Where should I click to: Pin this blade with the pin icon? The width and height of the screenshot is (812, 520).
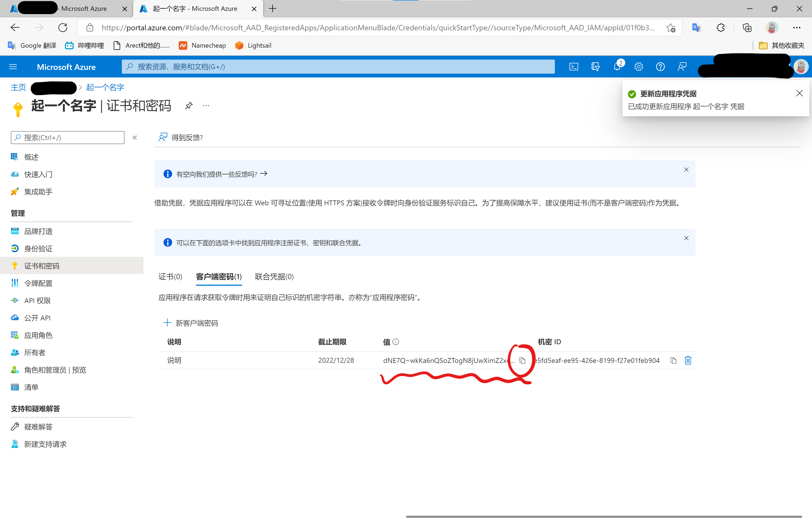coord(189,106)
